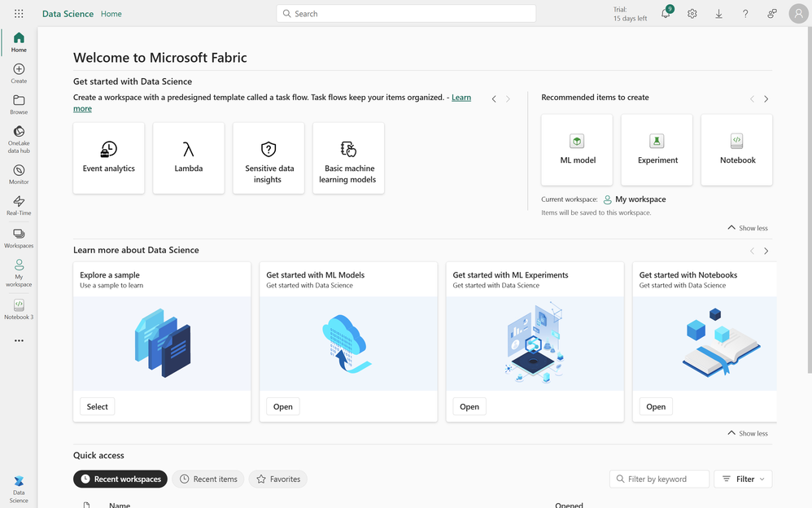Create a new Notebook item
The image size is (812, 508).
point(736,150)
